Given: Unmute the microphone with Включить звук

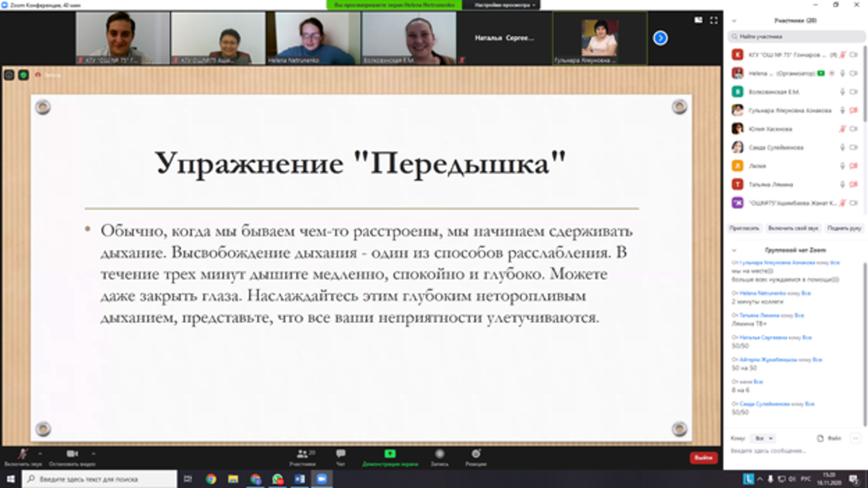Looking at the screenshot, I should pos(23,455).
